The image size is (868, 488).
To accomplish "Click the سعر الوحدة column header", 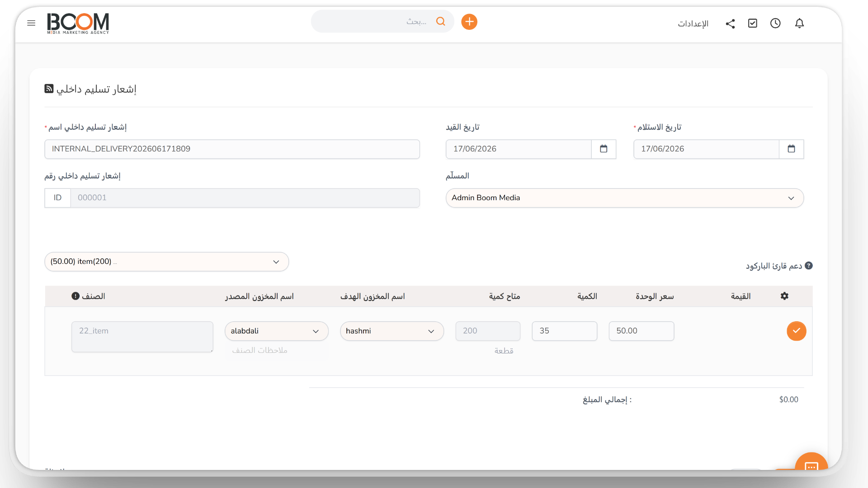I will coord(655,296).
